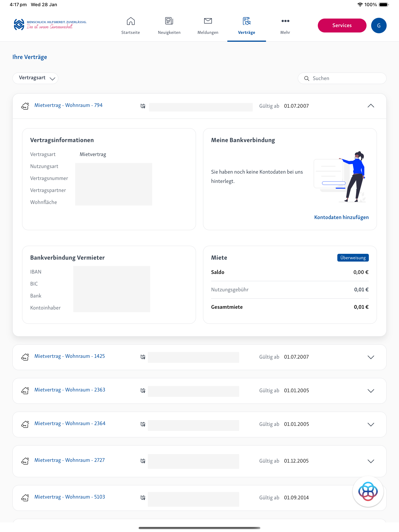This screenshot has width=399, height=532.
Task: Click the Nutzungsgebühr row label
Action: (230, 290)
